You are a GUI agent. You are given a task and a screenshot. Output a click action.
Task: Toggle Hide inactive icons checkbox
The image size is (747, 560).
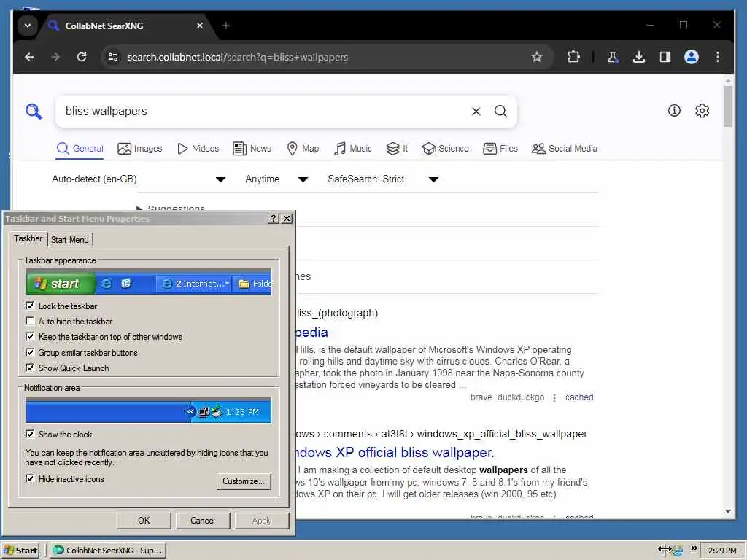coord(30,478)
